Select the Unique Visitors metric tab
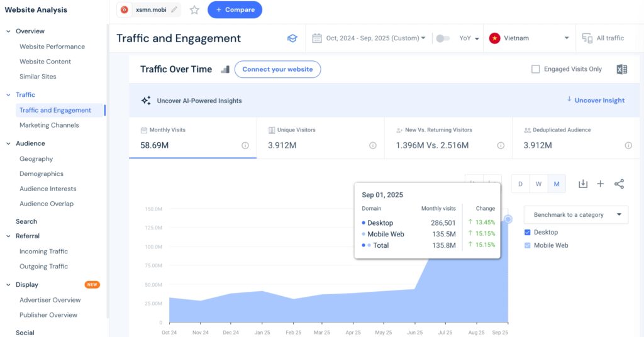644x337 pixels. pyautogui.click(x=320, y=137)
